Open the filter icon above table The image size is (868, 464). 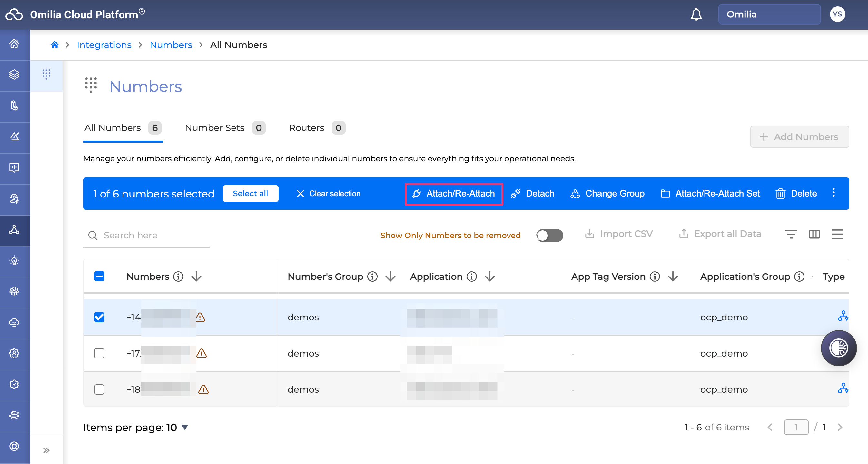791,234
